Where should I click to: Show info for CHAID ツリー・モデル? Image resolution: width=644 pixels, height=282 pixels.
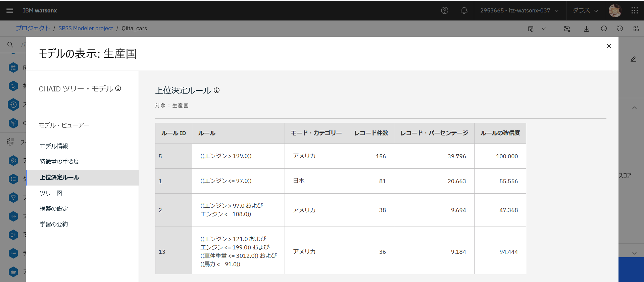(x=118, y=88)
